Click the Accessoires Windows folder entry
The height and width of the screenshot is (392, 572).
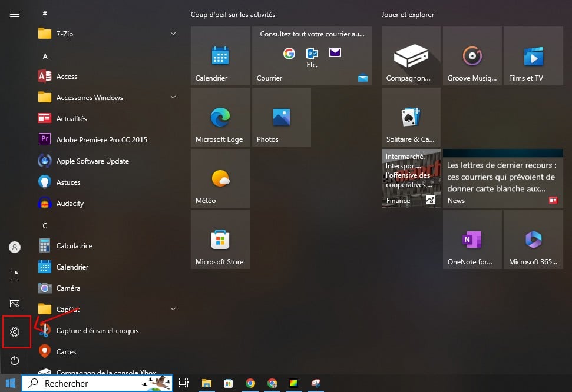(x=108, y=97)
